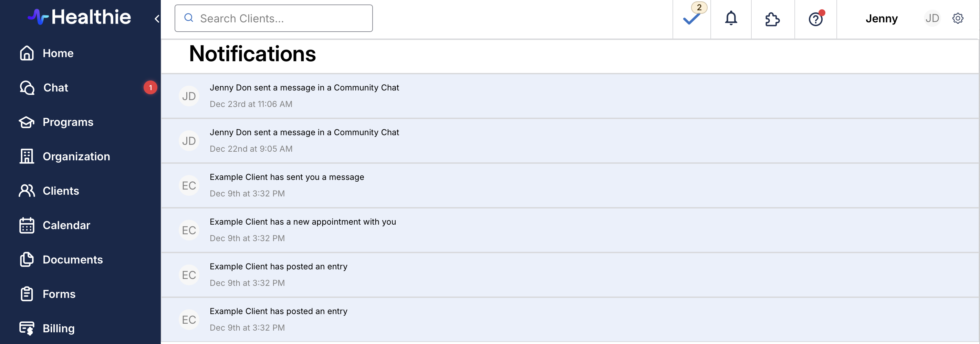Open the settings gear icon
This screenshot has height=344, width=980.
point(957,18)
